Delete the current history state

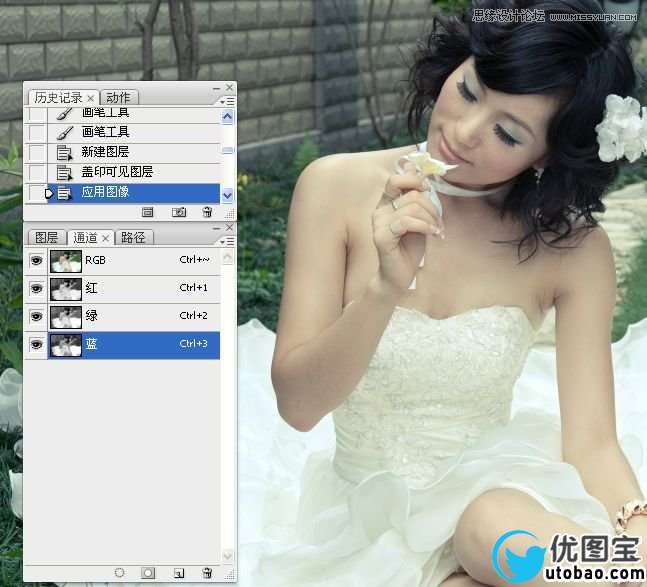(x=208, y=212)
